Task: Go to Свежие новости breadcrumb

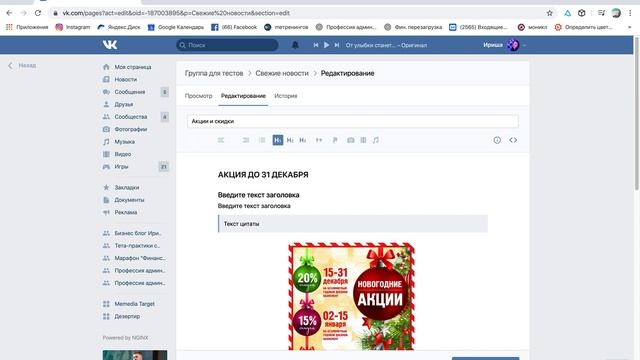Action: (x=282, y=73)
